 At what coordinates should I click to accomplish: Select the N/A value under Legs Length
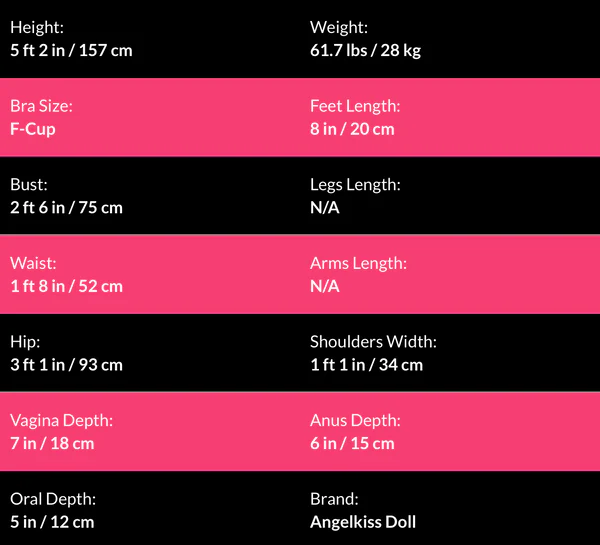click(x=325, y=208)
